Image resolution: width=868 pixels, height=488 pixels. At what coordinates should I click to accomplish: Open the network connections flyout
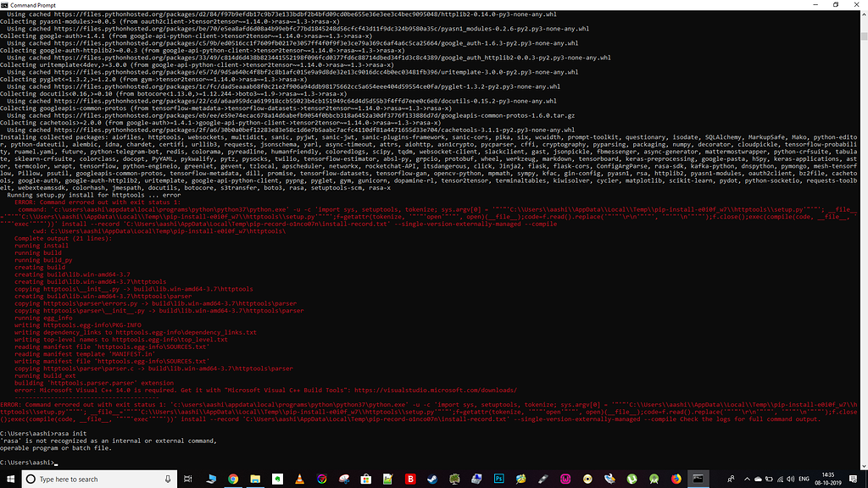(780, 479)
